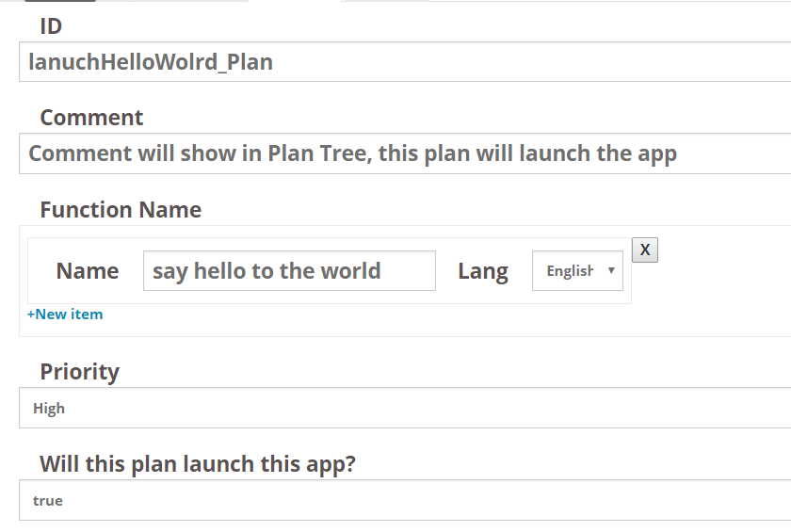
Task: Add a function name via +New item
Action: click(65, 314)
